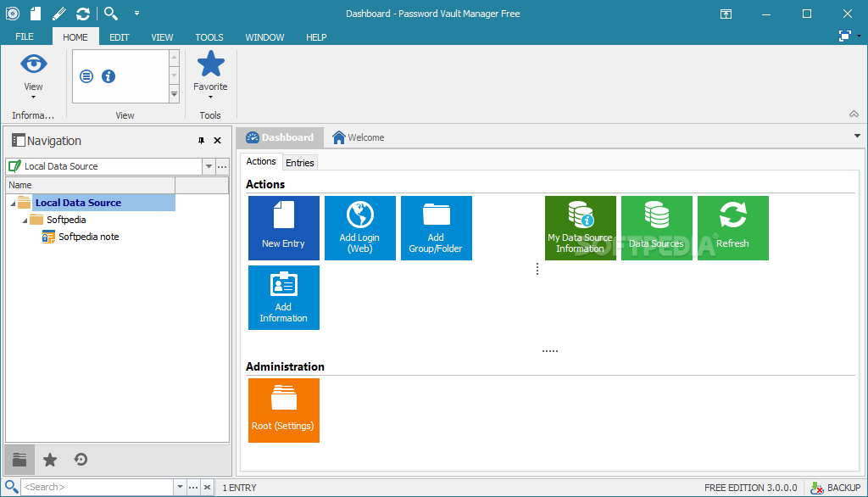Screen dimensions: 868x497
Task: Select the Softpedia note entry
Action: click(88, 237)
